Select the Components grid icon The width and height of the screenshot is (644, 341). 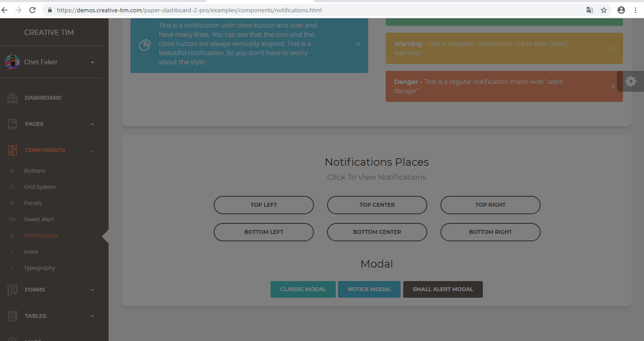[x=12, y=150]
